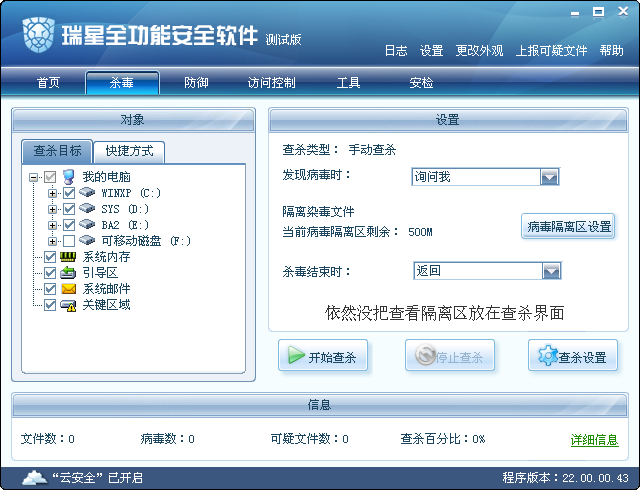Select the 我的电脑 tree label
640x490 pixels.
pos(107,177)
